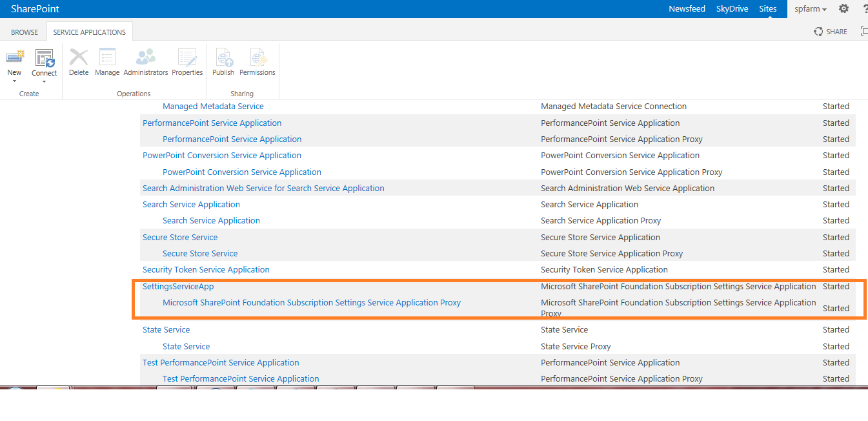Viewport: 868px width, 421px height.
Task: Open the SettingsServiceApp link
Action: click(x=178, y=286)
